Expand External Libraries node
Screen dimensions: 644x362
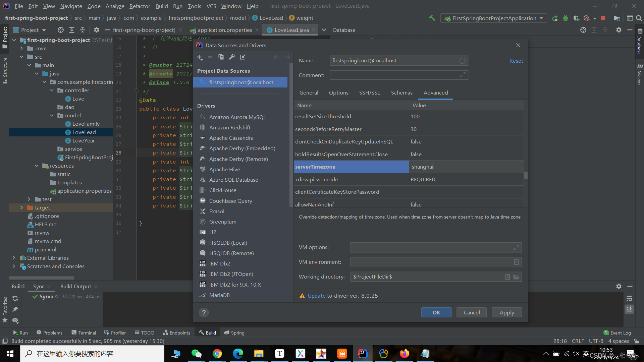(14, 258)
